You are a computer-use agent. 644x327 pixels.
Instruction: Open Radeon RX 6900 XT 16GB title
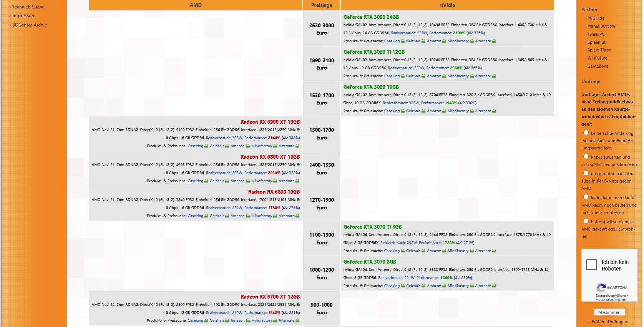(270, 122)
